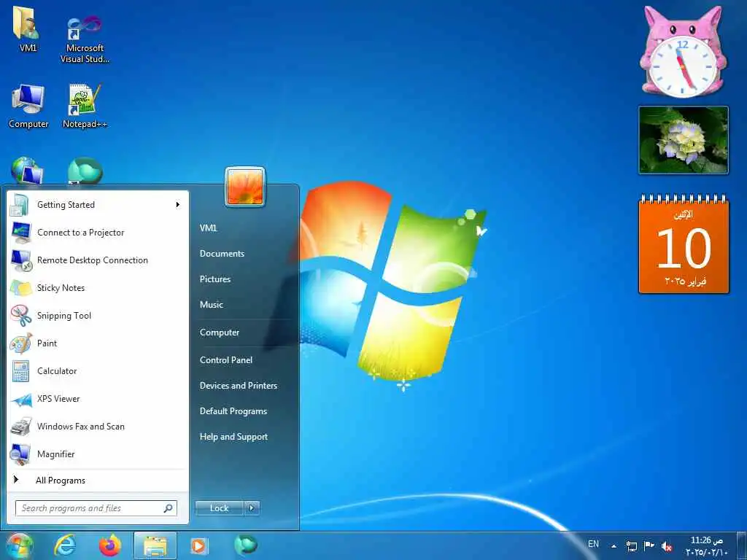Click the Snipping Tool scissors icon
This screenshot has height=560, width=747.
(x=20, y=316)
